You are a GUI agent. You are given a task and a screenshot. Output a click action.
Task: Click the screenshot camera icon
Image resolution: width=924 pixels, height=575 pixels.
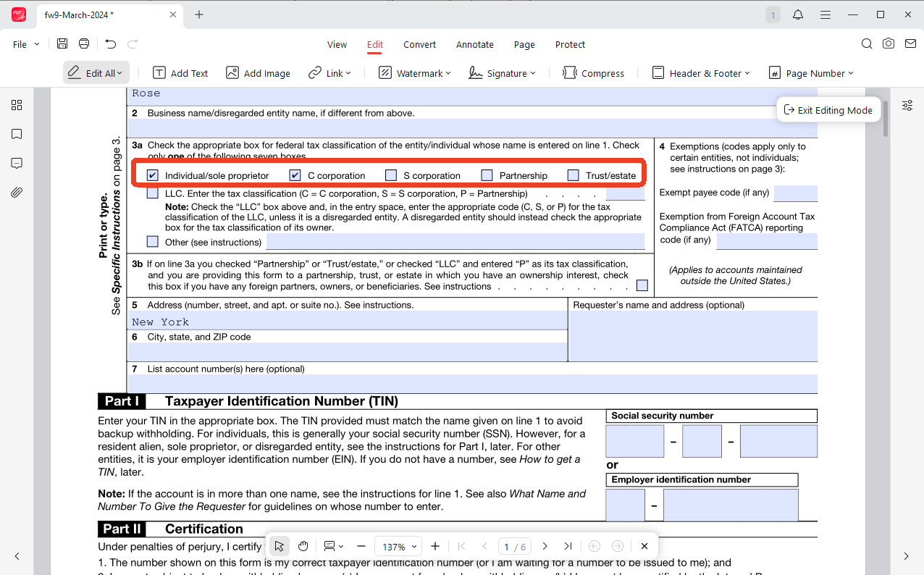(x=889, y=44)
